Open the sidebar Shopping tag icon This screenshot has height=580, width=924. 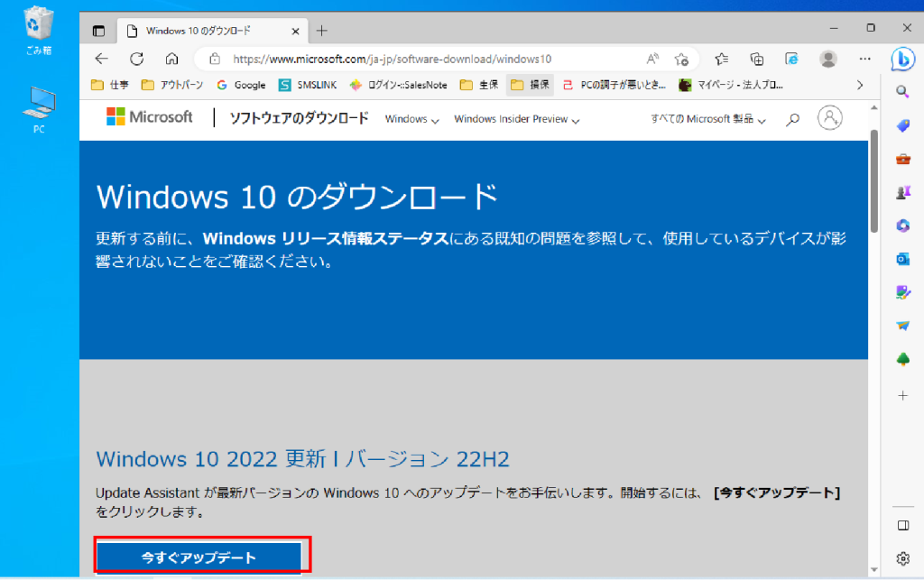point(902,125)
